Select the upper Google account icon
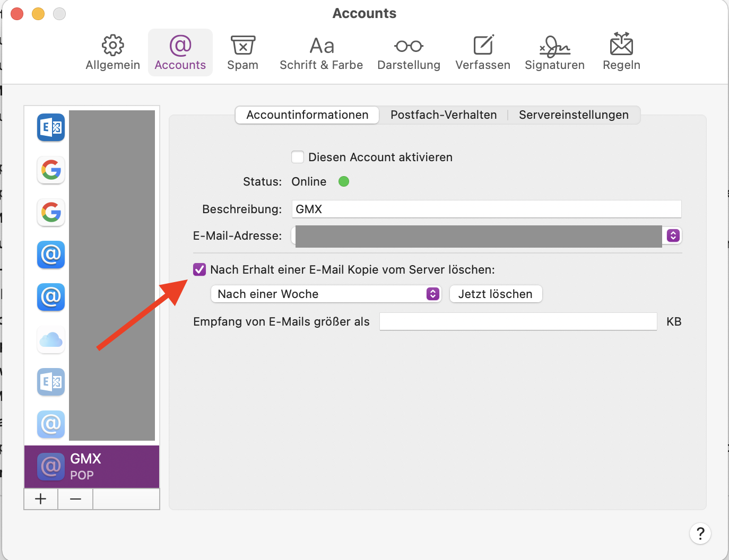 click(x=51, y=170)
